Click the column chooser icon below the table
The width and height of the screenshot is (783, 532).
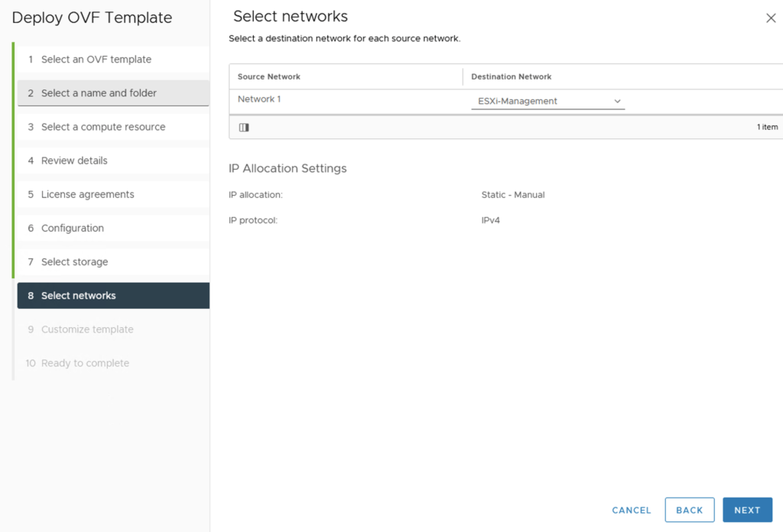(x=244, y=128)
